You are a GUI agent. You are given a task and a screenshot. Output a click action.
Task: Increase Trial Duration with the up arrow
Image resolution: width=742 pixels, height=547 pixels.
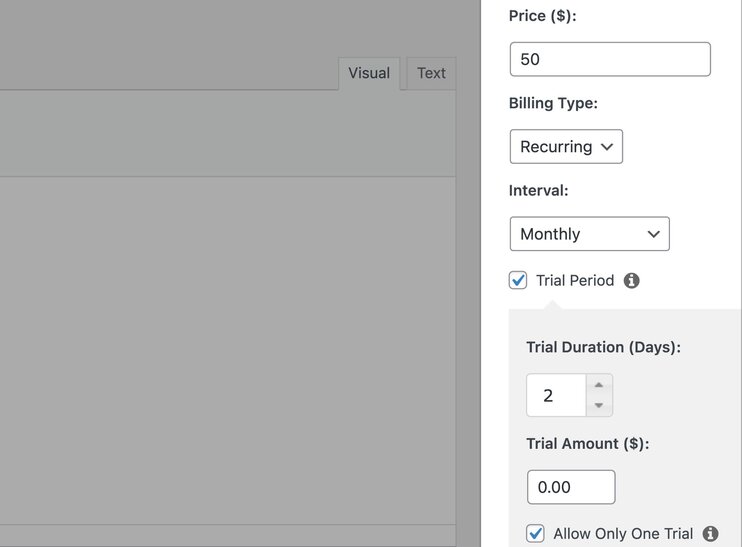point(598,385)
